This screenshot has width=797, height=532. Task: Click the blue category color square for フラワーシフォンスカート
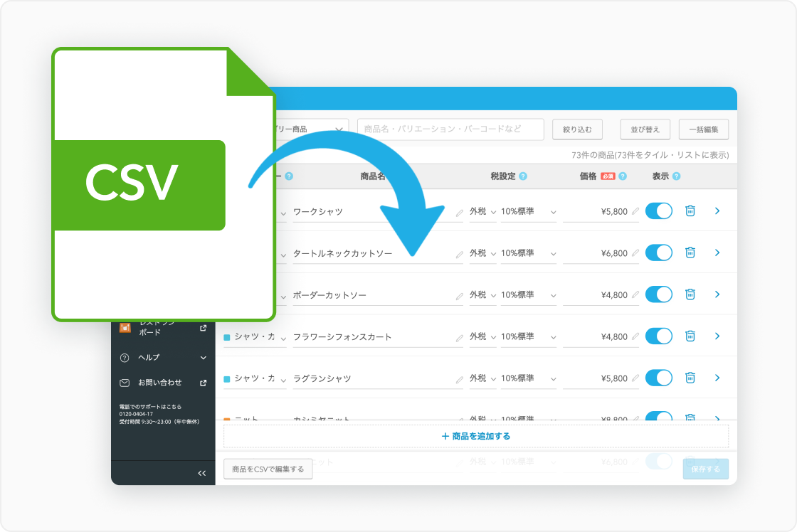pos(227,337)
